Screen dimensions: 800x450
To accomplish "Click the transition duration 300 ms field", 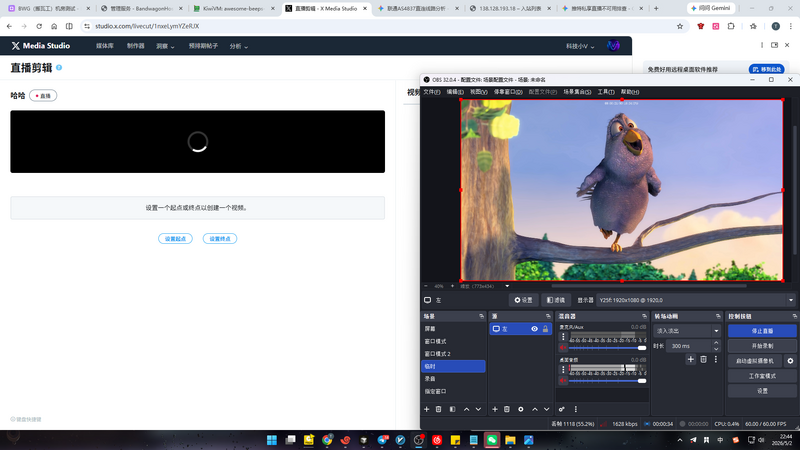I will [x=689, y=346].
